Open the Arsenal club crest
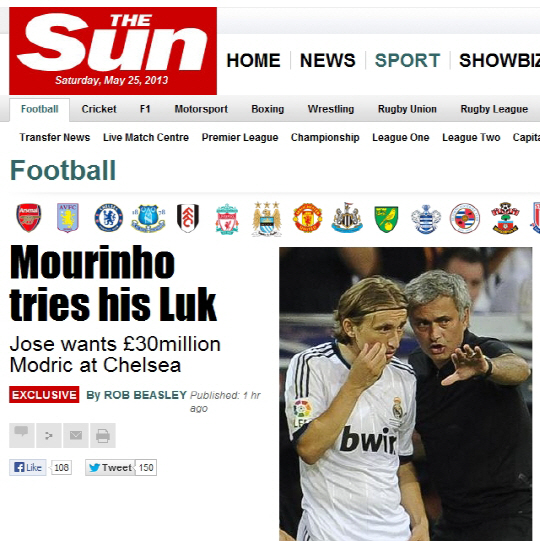This screenshot has width=540, height=541. pyautogui.click(x=29, y=218)
